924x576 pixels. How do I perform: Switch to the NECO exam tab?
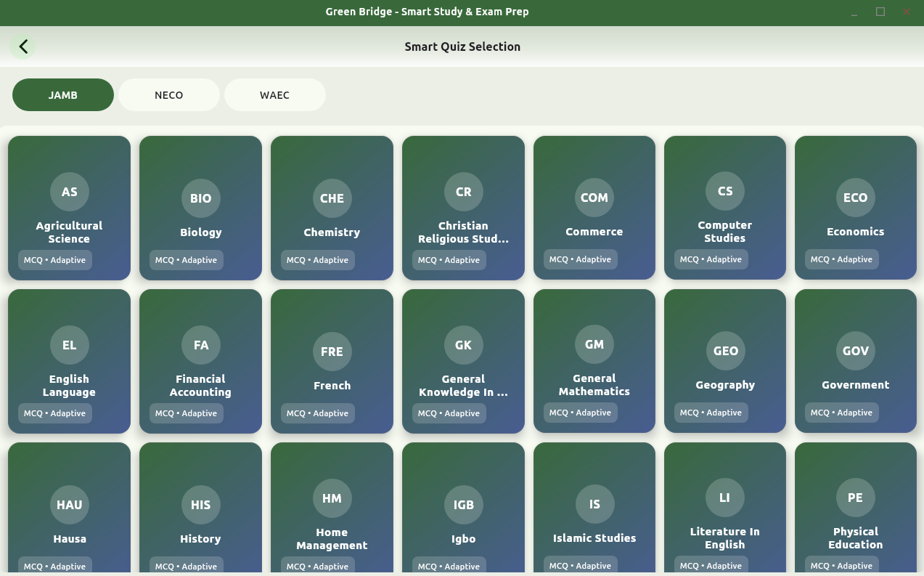(x=168, y=95)
